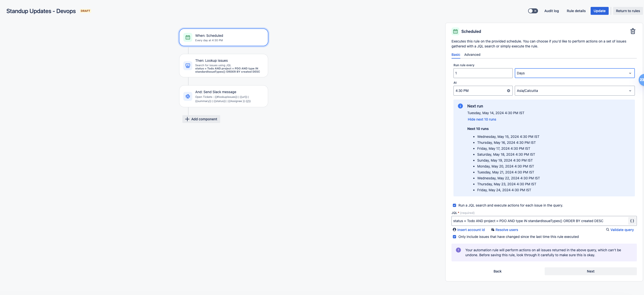Clear the 4:30 PM time field
Image resolution: width=644 pixels, height=295 pixels.
(x=509, y=91)
